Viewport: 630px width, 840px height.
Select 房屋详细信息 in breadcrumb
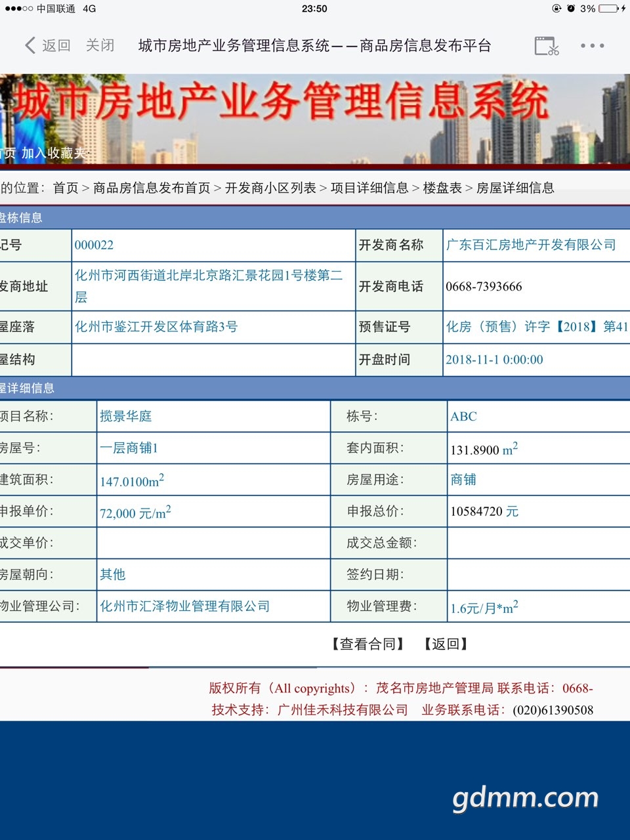pos(515,188)
